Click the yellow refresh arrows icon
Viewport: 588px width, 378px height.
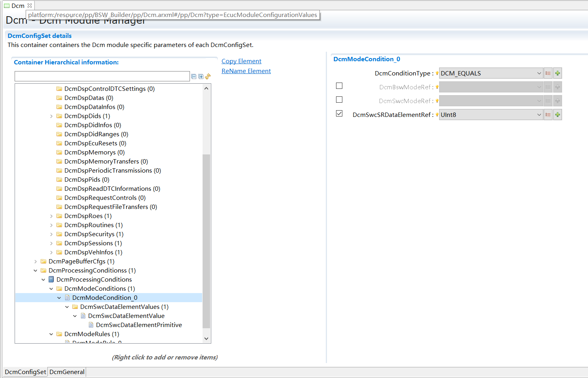tap(208, 77)
